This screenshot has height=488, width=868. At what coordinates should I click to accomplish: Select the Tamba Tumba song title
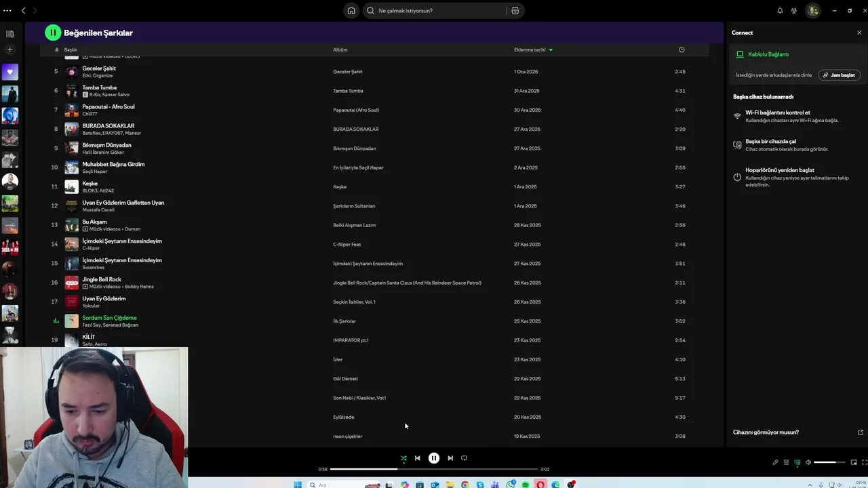coord(100,87)
